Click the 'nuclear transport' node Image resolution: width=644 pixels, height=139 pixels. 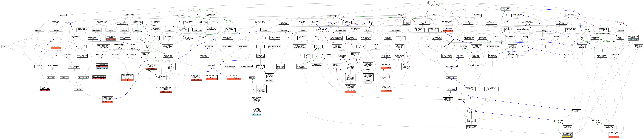(52, 56)
